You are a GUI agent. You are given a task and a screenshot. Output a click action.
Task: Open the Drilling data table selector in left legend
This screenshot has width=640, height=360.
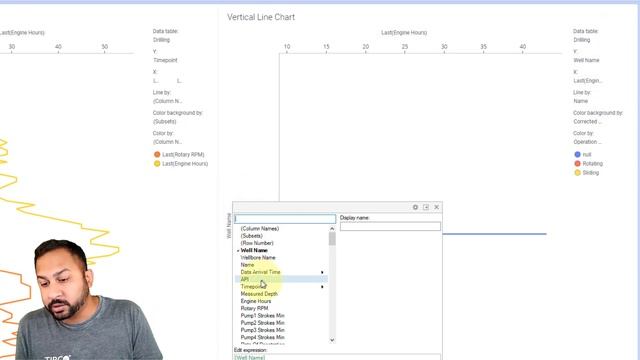[x=161, y=40]
